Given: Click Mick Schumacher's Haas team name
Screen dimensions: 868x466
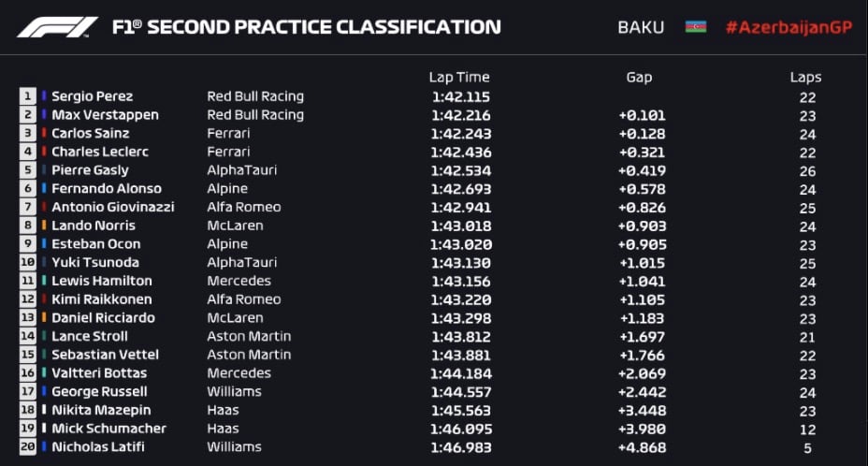Looking at the screenshot, I should coord(223,429).
